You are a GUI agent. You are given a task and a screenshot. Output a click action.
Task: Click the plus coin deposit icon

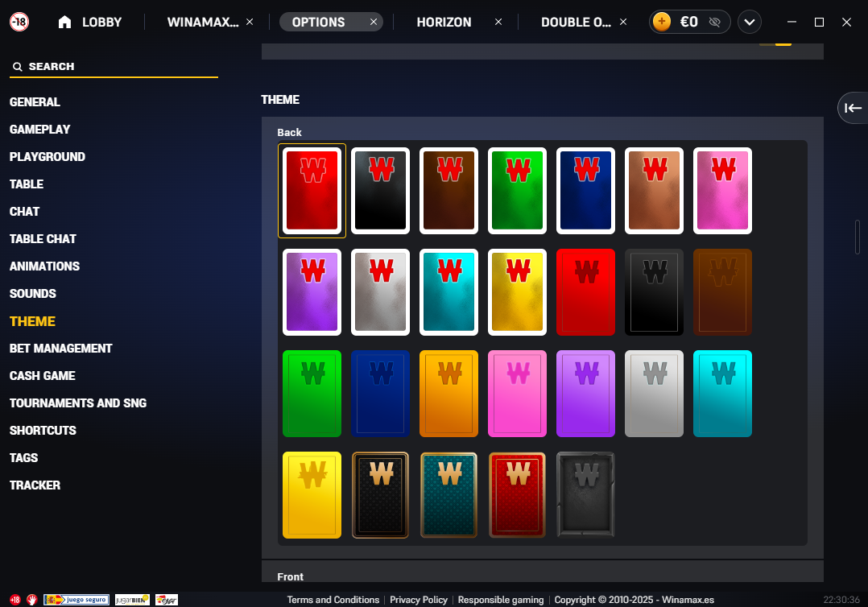[x=662, y=22]
